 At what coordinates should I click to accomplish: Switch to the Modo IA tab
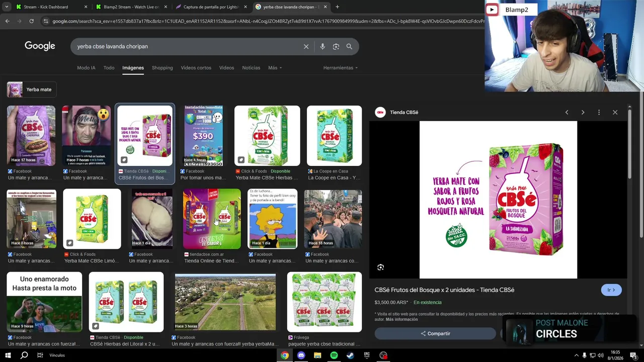point(86,68)
